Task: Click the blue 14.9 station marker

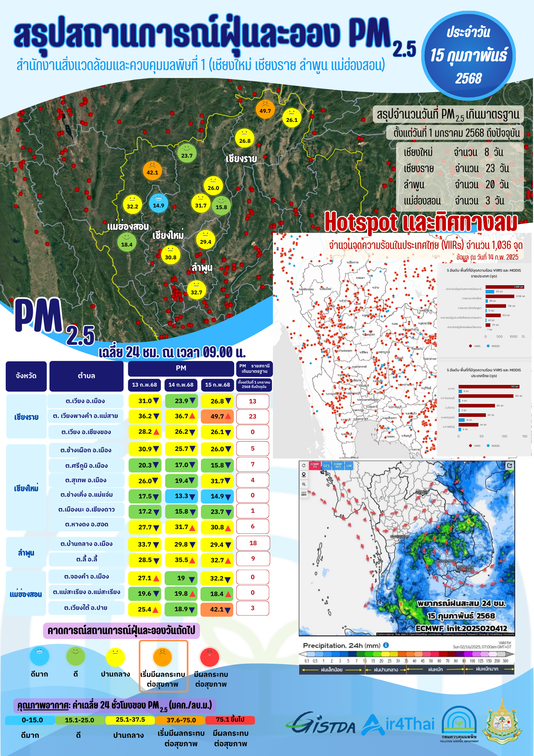Action: 158,203
